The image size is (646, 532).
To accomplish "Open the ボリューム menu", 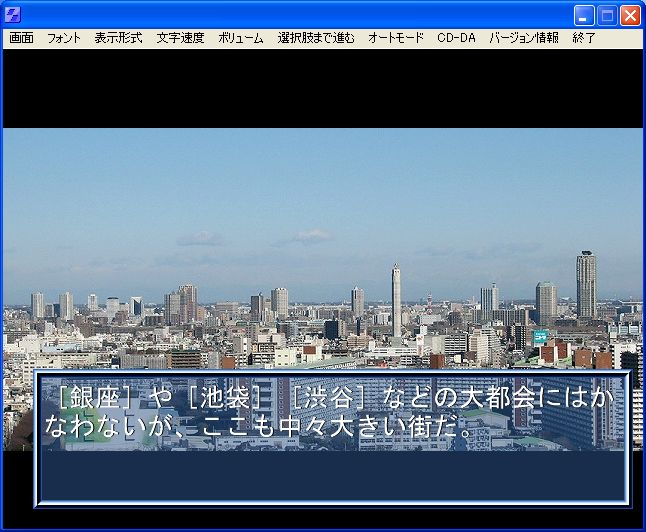I will pyautogui.click(x=241, y=38).
